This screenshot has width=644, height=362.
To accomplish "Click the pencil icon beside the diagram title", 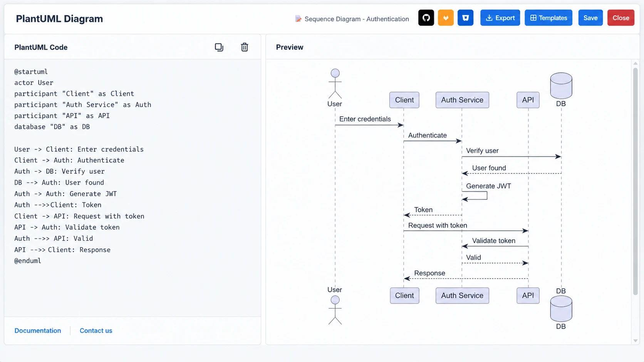I will [x=298, y=18].
